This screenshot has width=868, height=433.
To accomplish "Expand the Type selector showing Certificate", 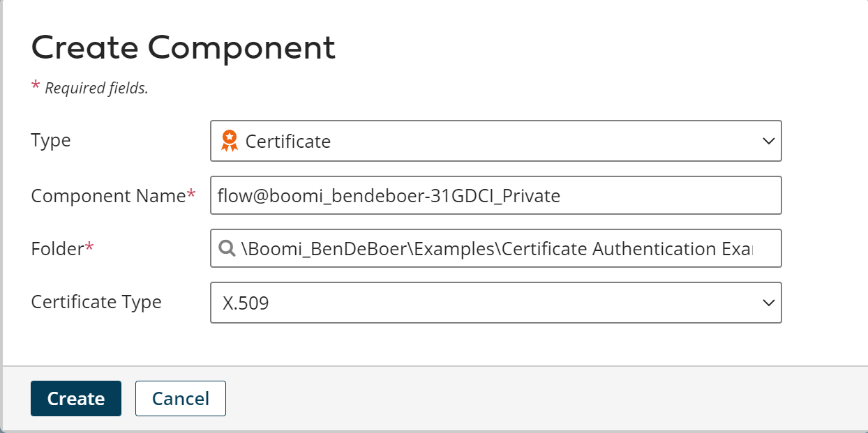I will pyautogui.click(x=767, y=141).
